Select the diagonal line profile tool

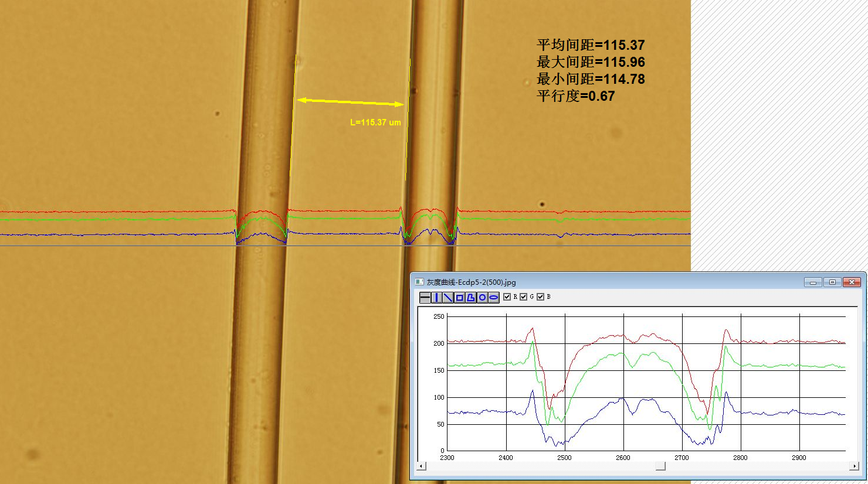pos(448,298)
